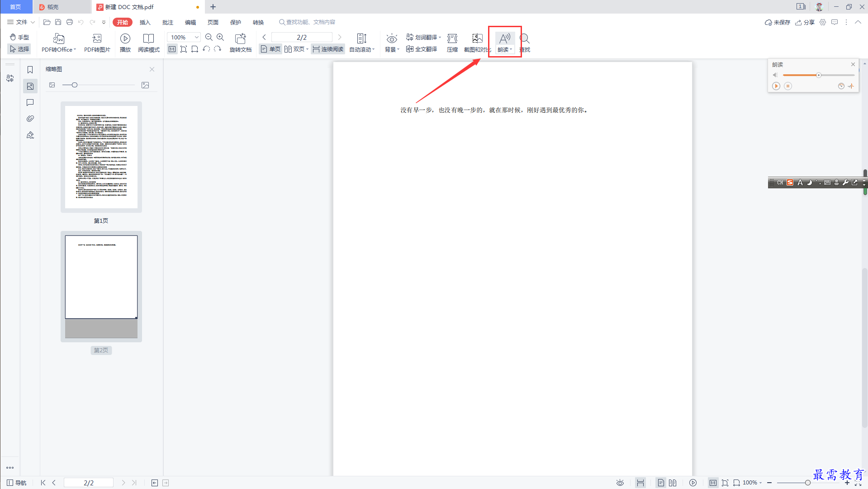Select the Hand tool (手型)
Screen dimensions: 868x489
(19, 37)
